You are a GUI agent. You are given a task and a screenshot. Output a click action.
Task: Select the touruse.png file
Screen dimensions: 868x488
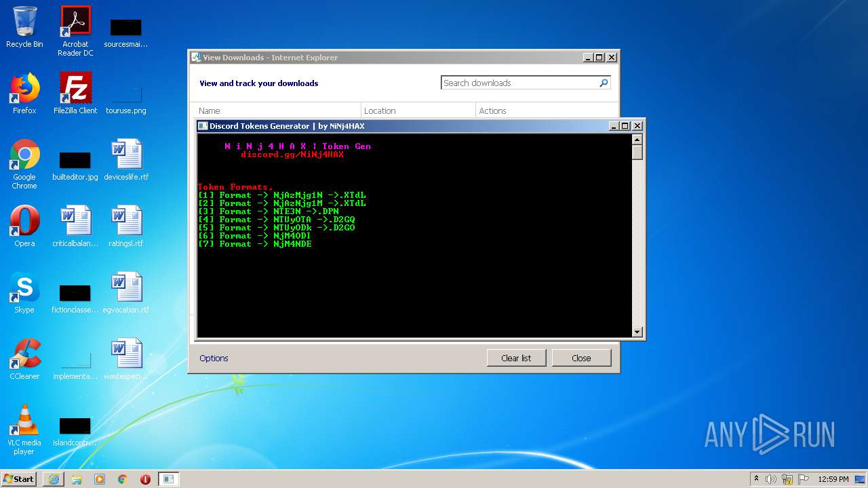[125, 98]
